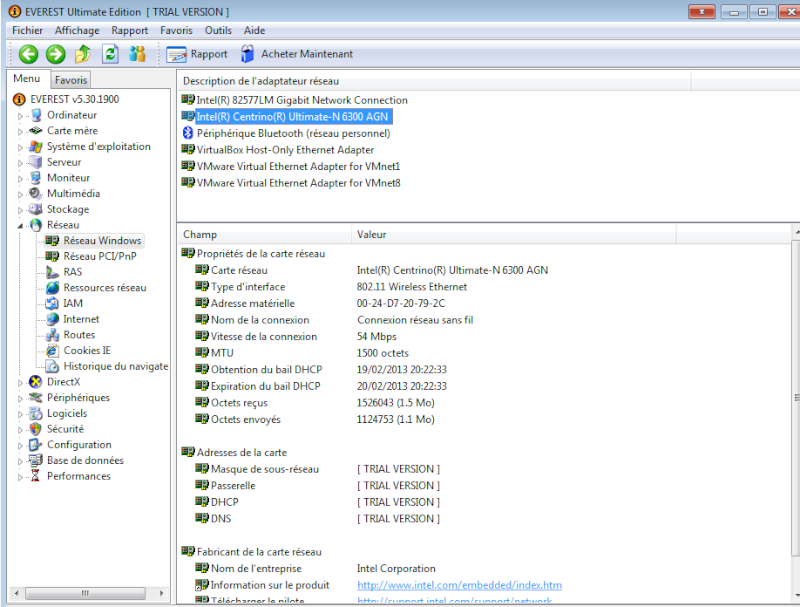Image resolution: width=800 pixels, height=607 pixels.
Task: Expand the Serveur tree node
Action: (x=20, y=164)
